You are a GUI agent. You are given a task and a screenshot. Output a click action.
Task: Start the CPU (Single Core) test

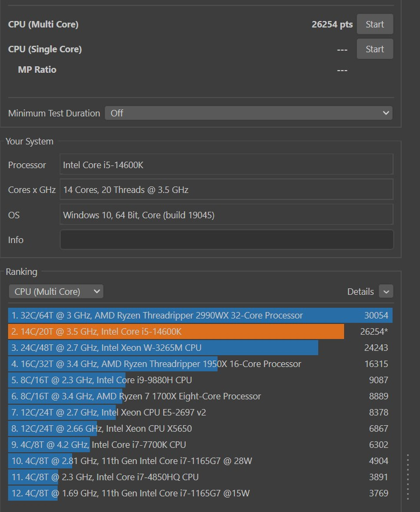(x=375, y=49)
